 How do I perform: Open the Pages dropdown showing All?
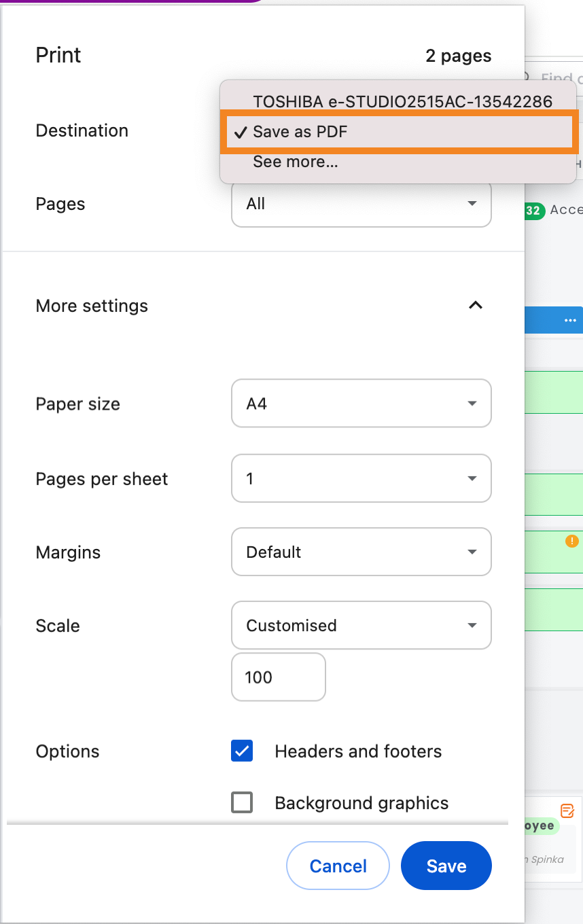361,204
